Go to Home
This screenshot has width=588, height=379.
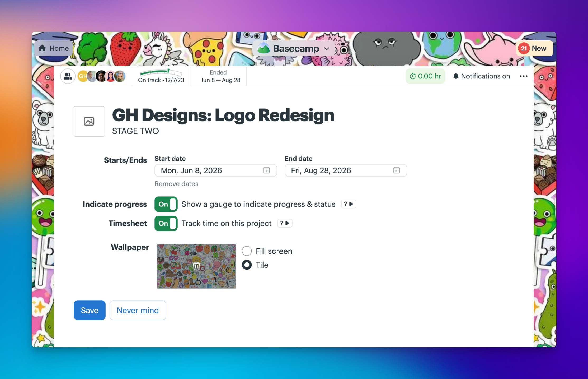pyautogui.click(x=54, y=48)
